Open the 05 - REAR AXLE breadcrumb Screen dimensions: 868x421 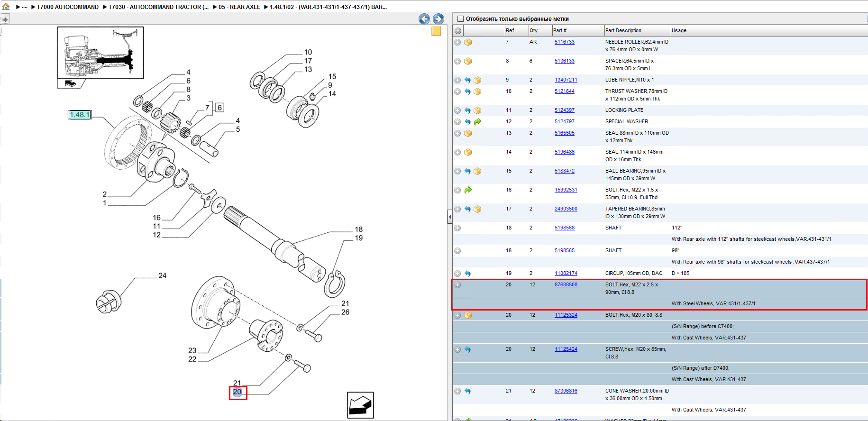point(239,7)
